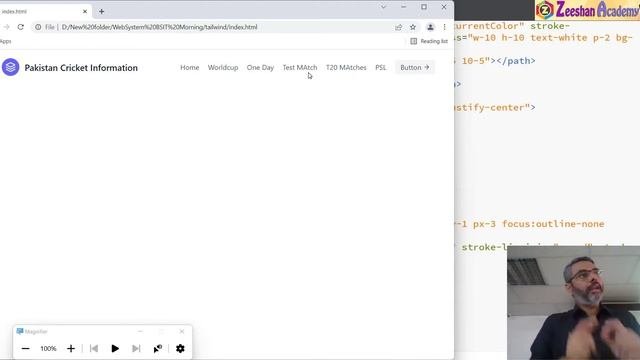The image size is (640, 360).
Task: Open the Worldcup nav link
Action: coord(223,67)
